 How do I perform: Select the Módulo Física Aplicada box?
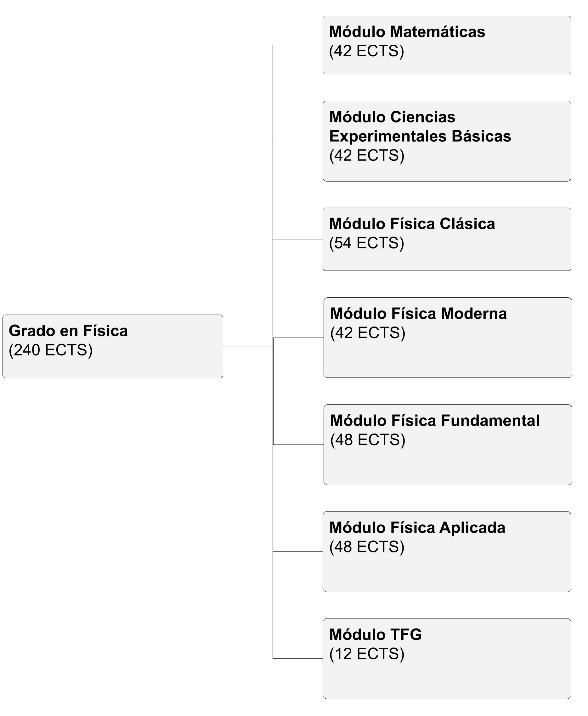coord(447,551)
